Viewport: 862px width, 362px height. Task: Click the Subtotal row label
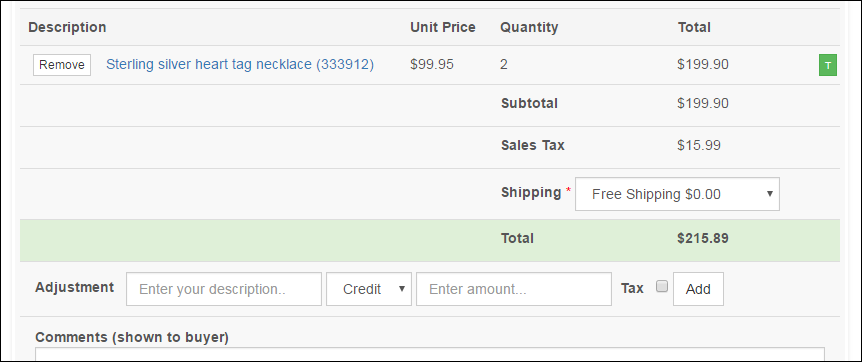529,103
